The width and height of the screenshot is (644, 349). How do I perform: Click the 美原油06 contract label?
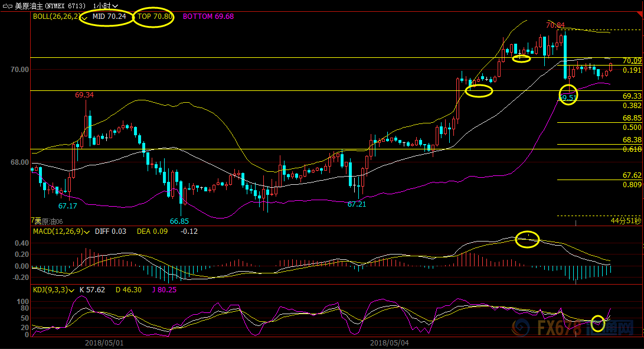coord(48,221)
